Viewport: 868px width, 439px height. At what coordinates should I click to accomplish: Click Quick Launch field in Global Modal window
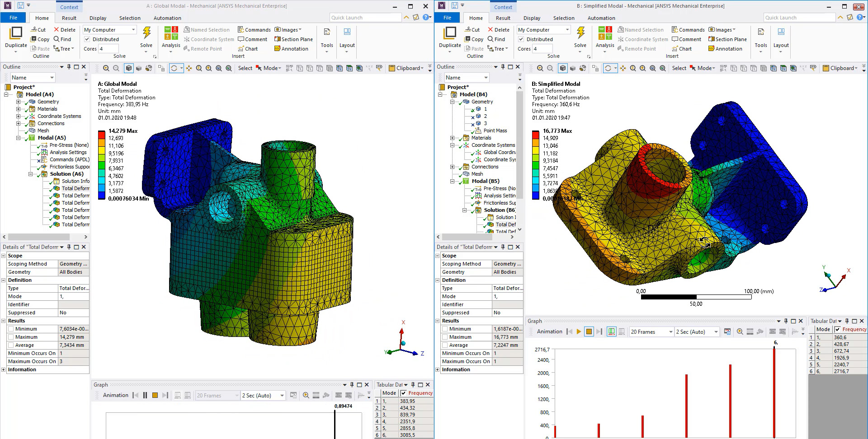[x=365, y=18]
